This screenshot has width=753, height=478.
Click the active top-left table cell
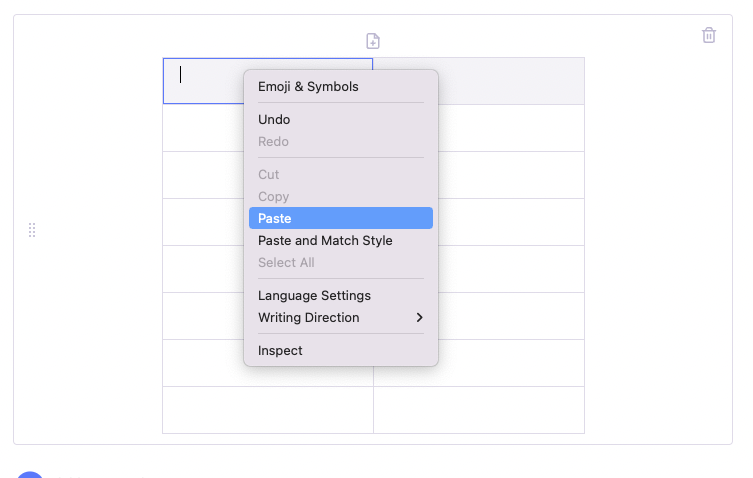pyautogui.click(x=204, y=81)
